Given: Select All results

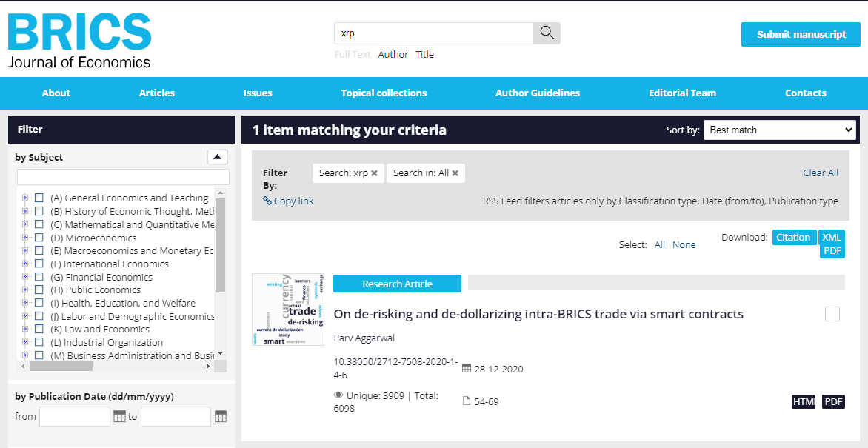Looking at the screenshot, I should click(x=659, y=245).
